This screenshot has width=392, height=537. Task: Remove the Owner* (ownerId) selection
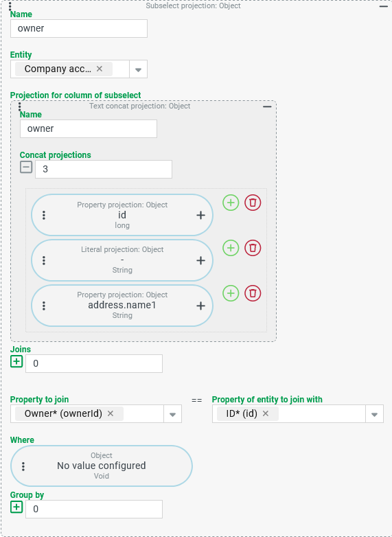click(111, 413)
